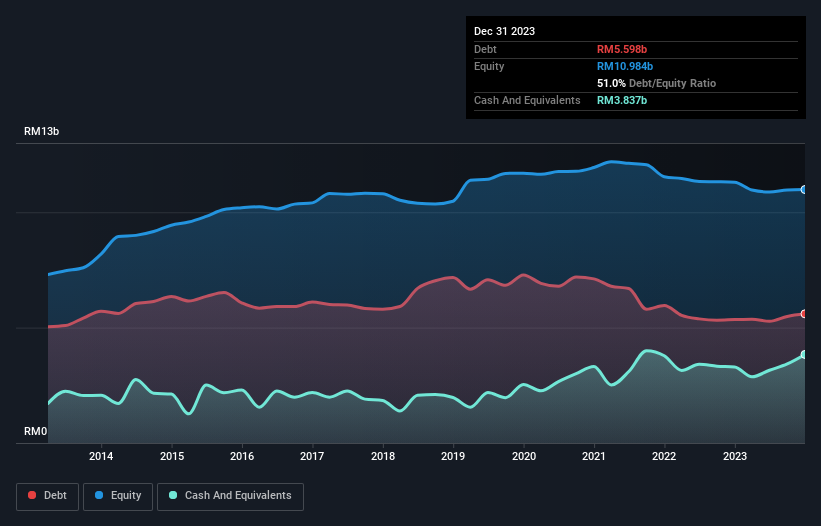Click the red Debt legend dot
This screenshot has width=821, height=526.
pyautogui.click(x=32, y=495)
